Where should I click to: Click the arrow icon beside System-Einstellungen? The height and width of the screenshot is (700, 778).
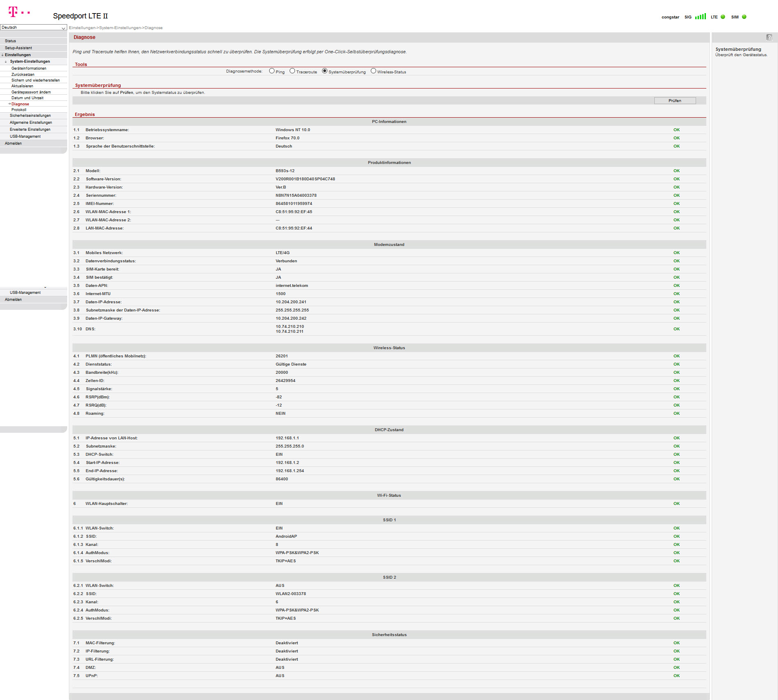6,61
